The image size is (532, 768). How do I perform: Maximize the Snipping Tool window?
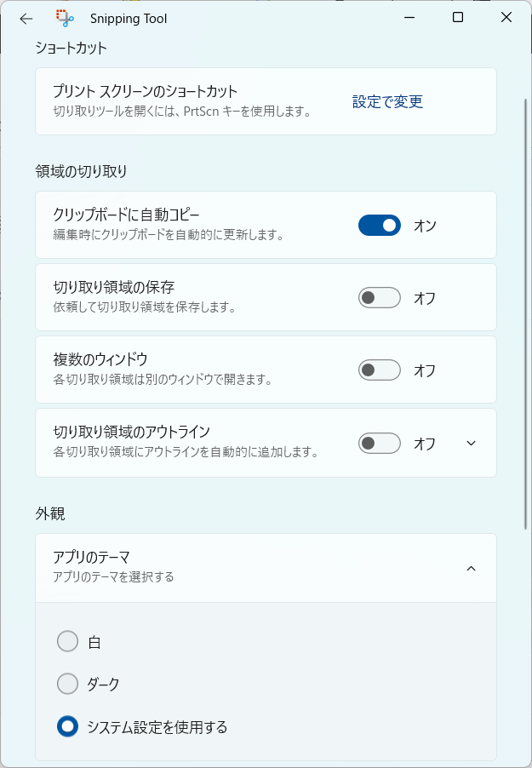[x=458, y=18]
